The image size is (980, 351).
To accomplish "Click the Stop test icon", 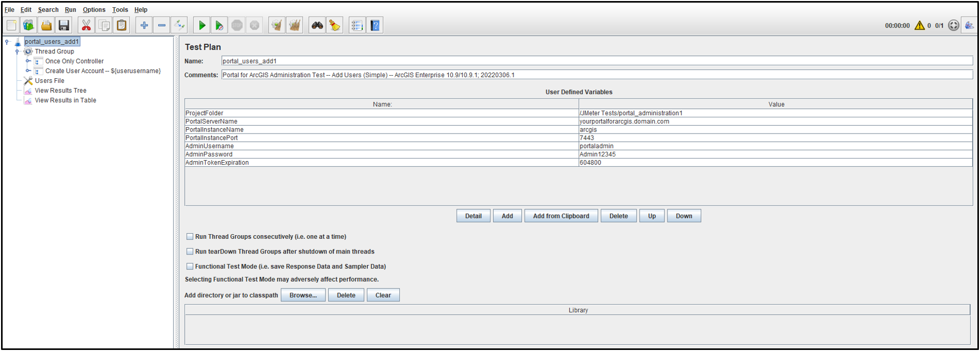I will coord(237,25).
